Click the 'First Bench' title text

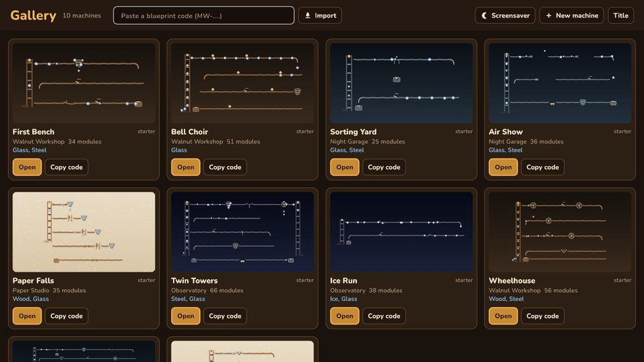click(34, 132)
